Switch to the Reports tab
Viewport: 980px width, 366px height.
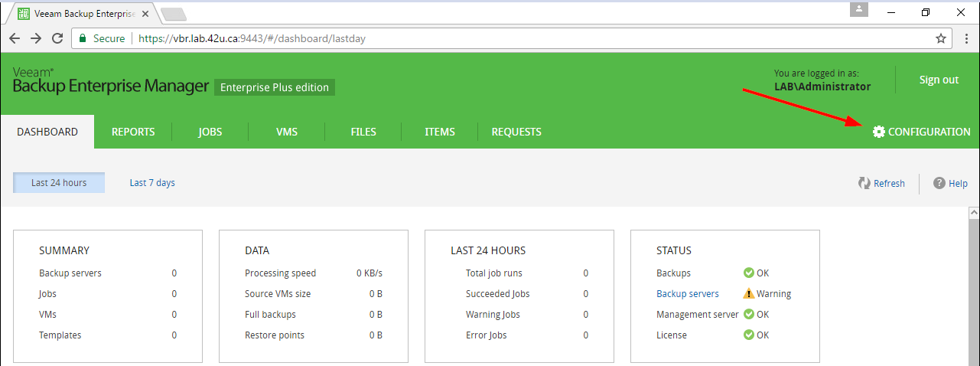point(133,132)
